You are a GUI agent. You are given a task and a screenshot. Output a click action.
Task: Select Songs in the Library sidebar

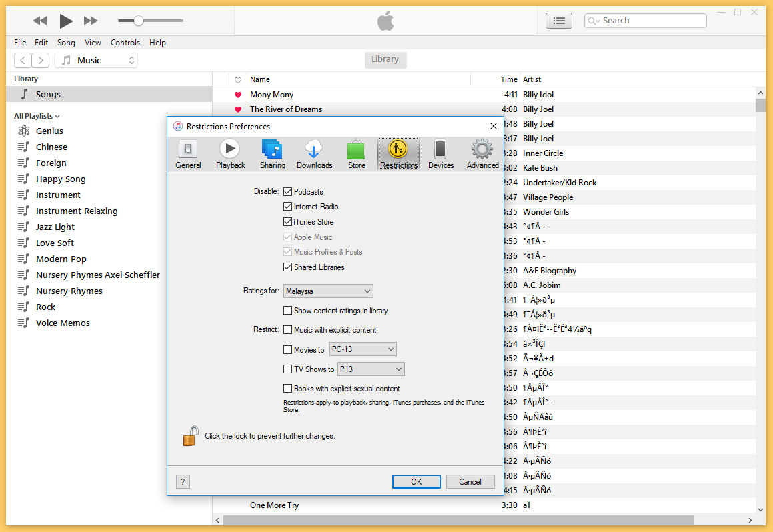(109, 94)
